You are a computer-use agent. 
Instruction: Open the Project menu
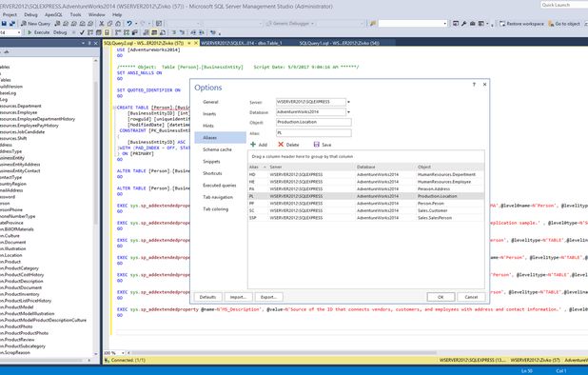coord(10,14)
